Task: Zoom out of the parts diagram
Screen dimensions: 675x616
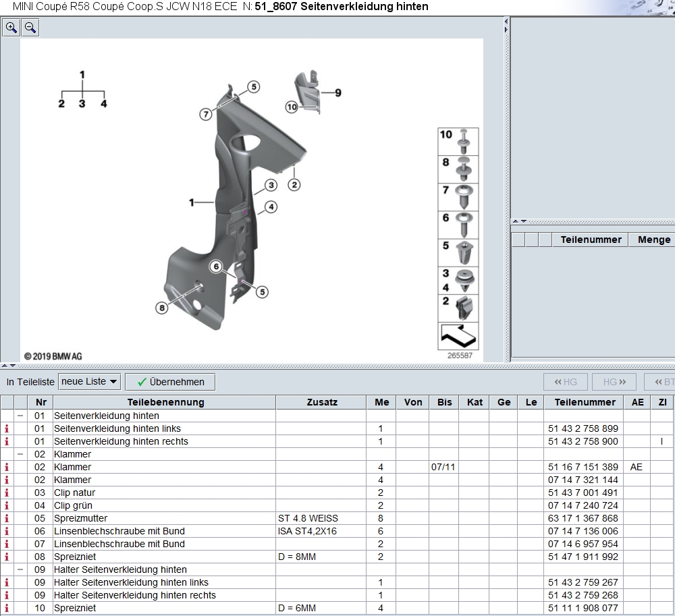Action: click(x=30, y=28)
